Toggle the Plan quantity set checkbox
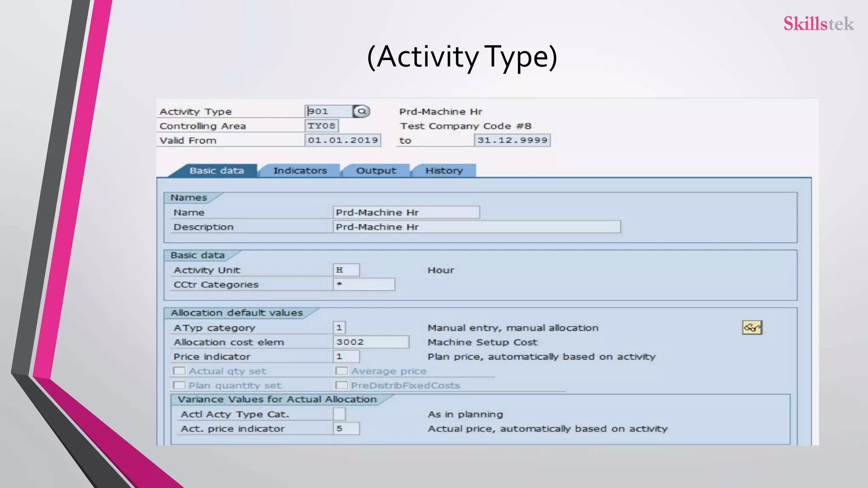Viewport: 868px width, 488px height. pos(179,385)
